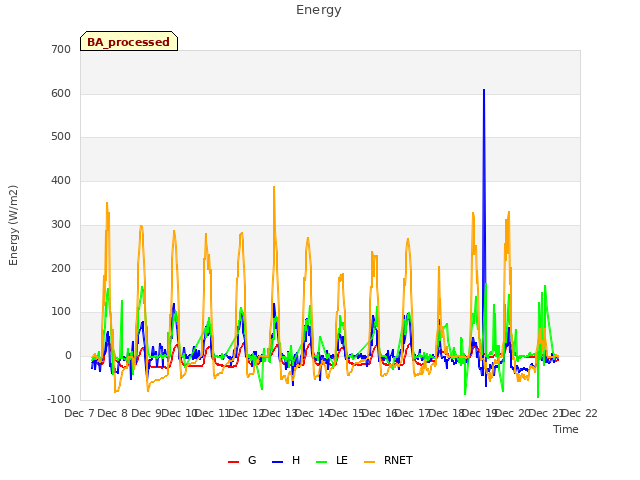Viewport: 640px width, 480px height.
Task: Click the Dec 13 x-axis label
Action: [x=279, y=413]
